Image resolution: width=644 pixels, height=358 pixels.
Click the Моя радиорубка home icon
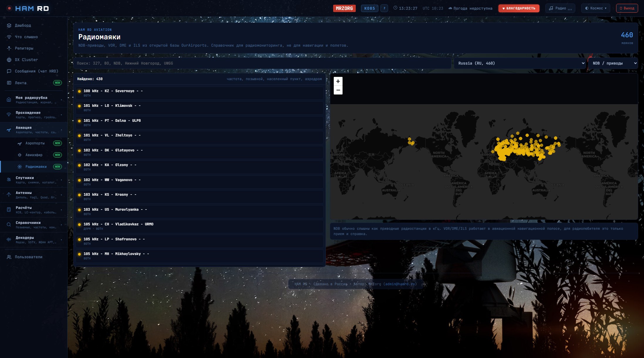pyautogui.click(x=9, y=100)
